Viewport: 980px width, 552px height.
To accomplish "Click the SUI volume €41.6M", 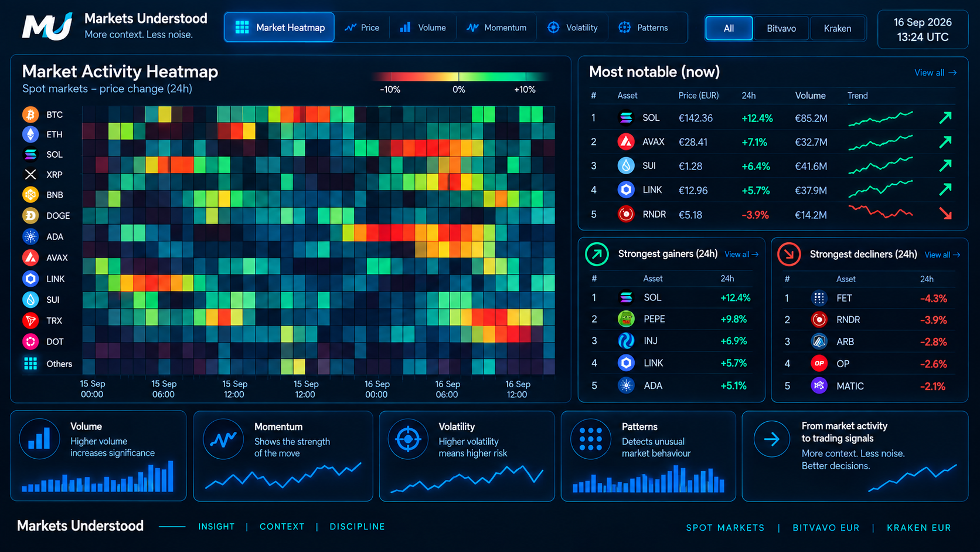I will point(811,166).
